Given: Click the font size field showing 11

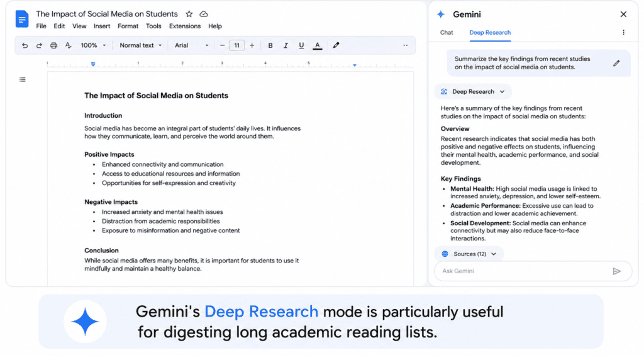Looking at the screenshot, I should click(x=237, y=45).
